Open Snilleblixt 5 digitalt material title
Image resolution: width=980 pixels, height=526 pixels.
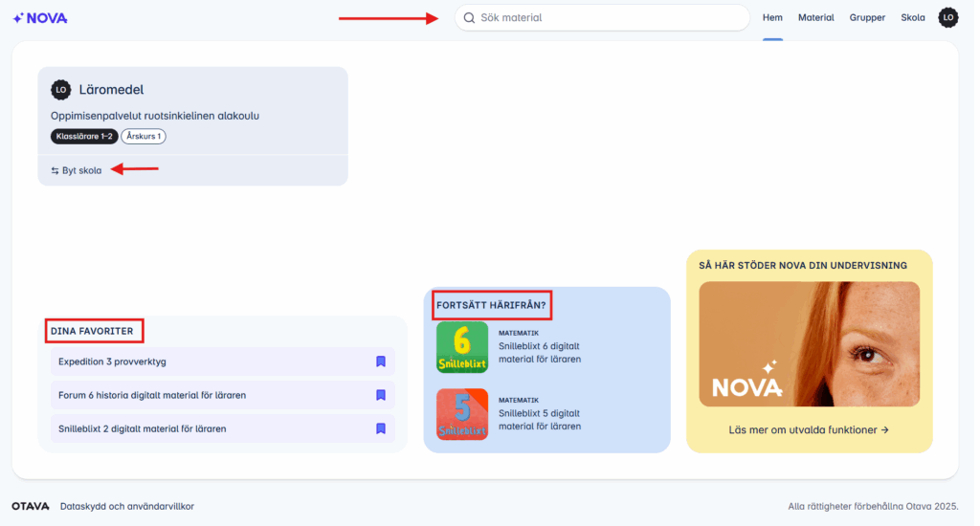pyautogui.click(x=540, y=420)
